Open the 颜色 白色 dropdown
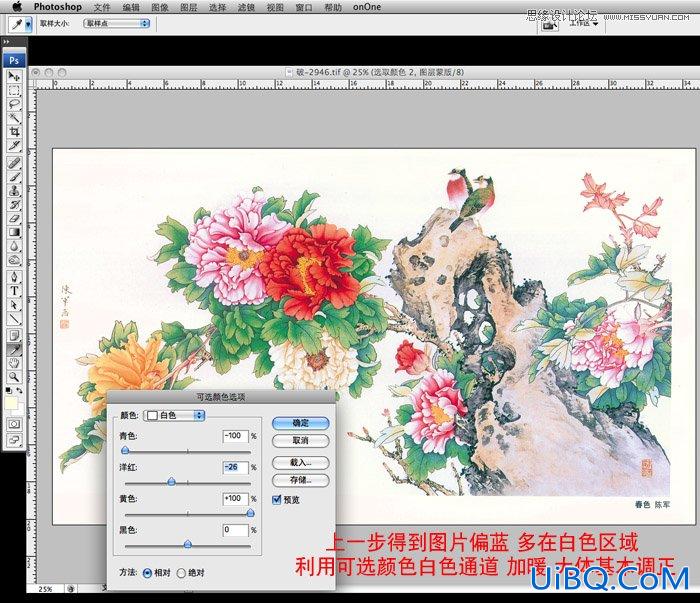 pyautogui.click(x=174, y=416)
